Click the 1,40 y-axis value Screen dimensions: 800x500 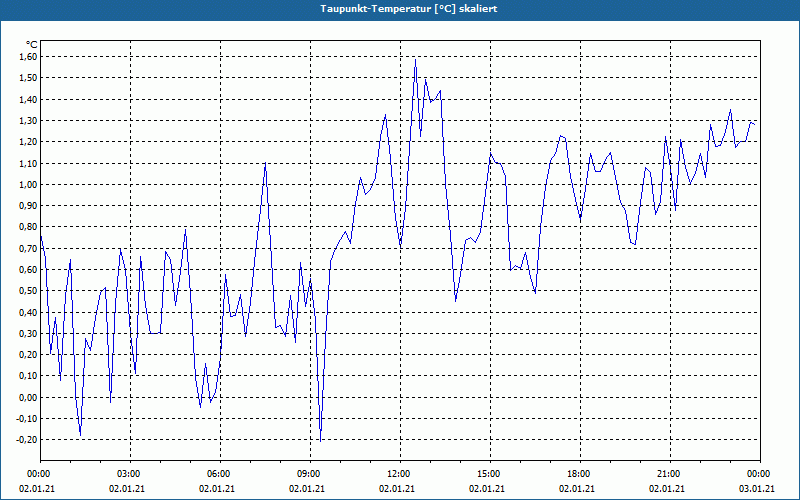[x=28, y=99]
